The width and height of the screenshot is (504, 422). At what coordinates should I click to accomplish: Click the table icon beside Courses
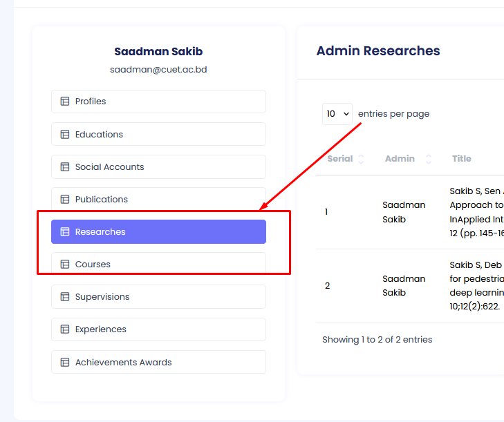coord(65,265)
